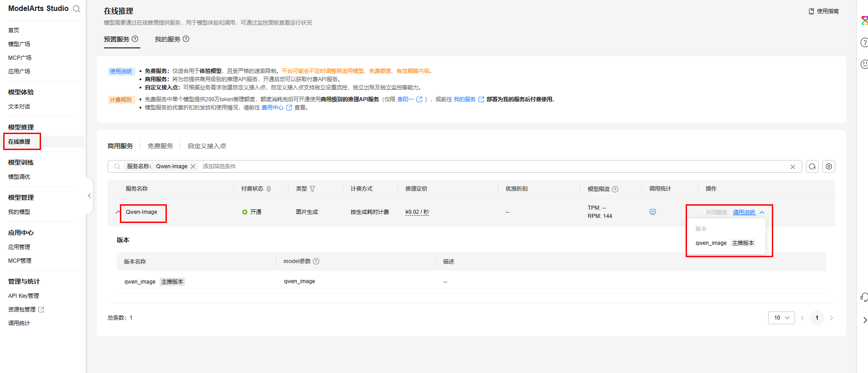Open 文本对话 in sidebar
Image resolution: width=868 pixels, height=373 pixels.
click(19, 106)
